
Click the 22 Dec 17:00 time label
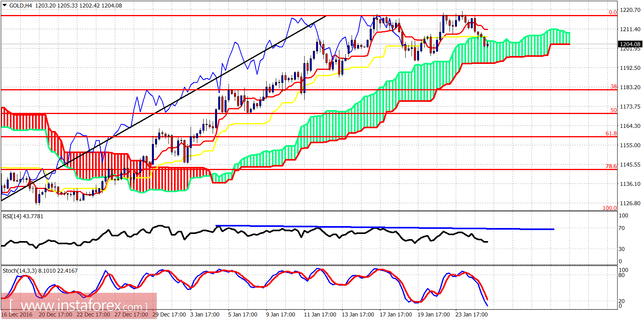point(93,314)
